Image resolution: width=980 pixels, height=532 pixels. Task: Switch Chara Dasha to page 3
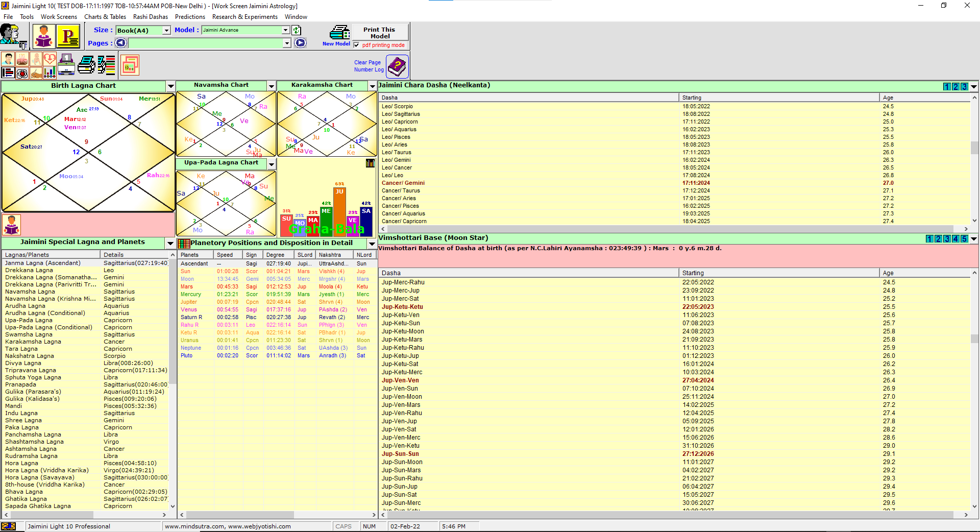(x=964, y=87)
